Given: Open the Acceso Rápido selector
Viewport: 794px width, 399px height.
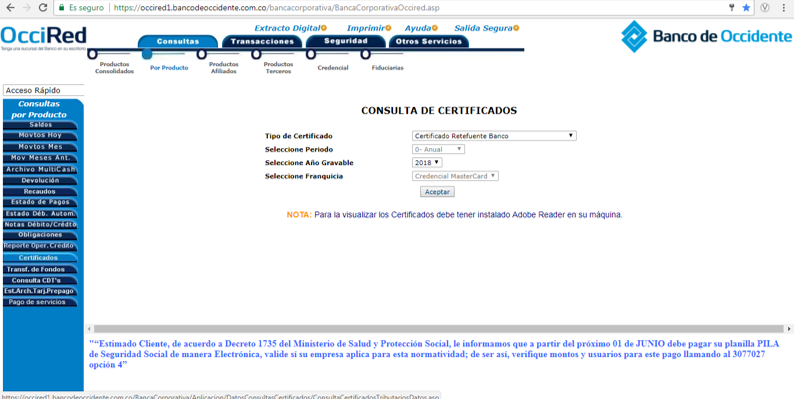Looking at the screenshot, I should (x=43, y=90).
